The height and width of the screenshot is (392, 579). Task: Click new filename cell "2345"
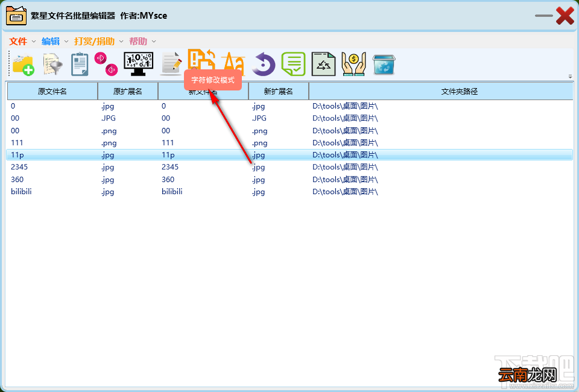(x=170, y=167)
